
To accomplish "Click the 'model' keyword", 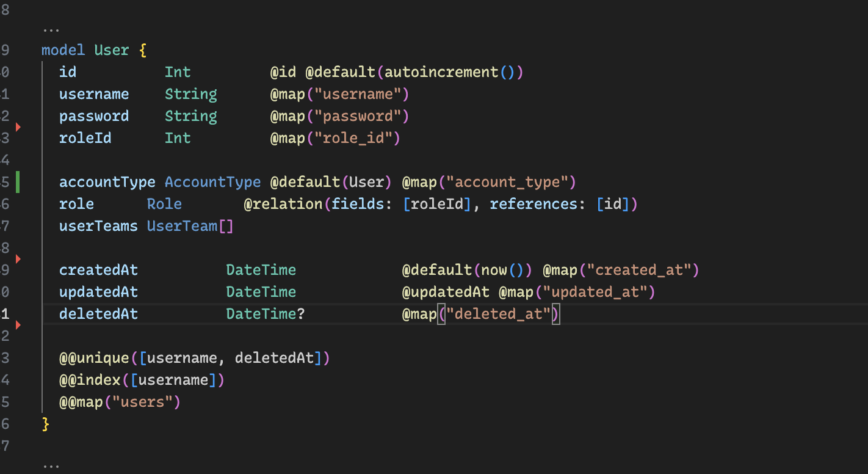I will [x=63, y=50].
